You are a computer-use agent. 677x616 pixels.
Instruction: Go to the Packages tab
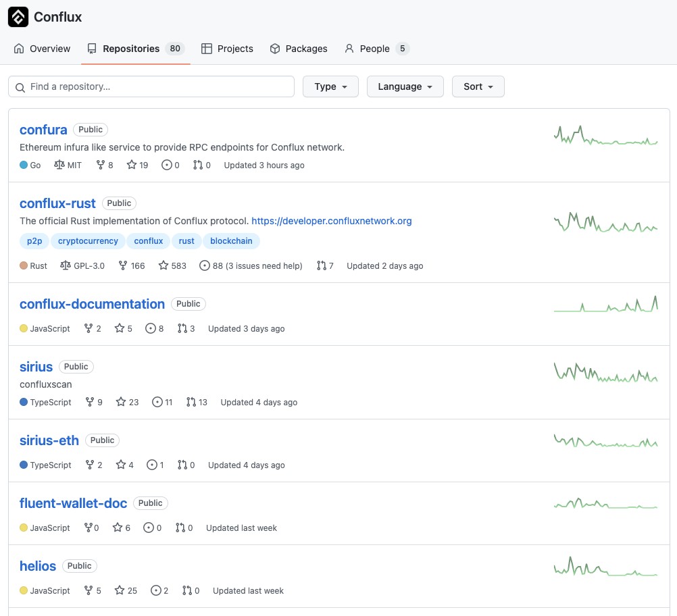point(299,49)
